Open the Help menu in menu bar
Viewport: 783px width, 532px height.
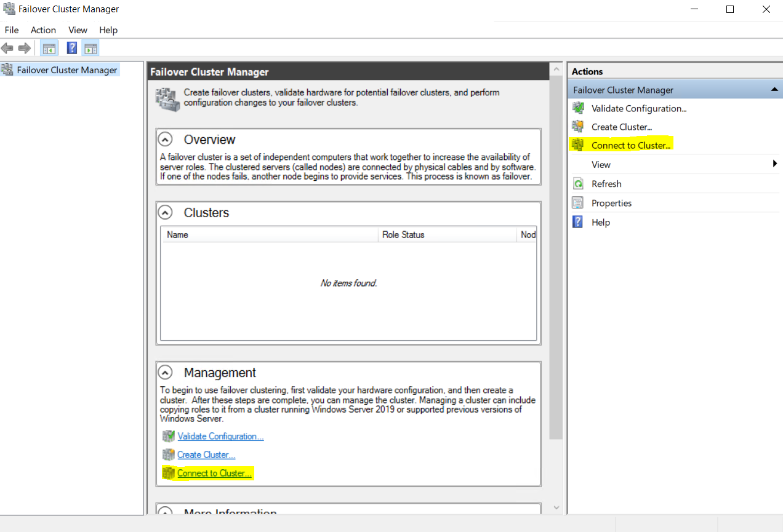[108, 30]
